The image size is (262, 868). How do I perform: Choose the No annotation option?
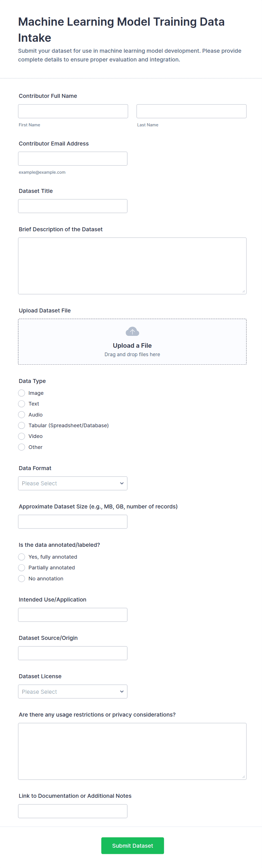(22, 579)
